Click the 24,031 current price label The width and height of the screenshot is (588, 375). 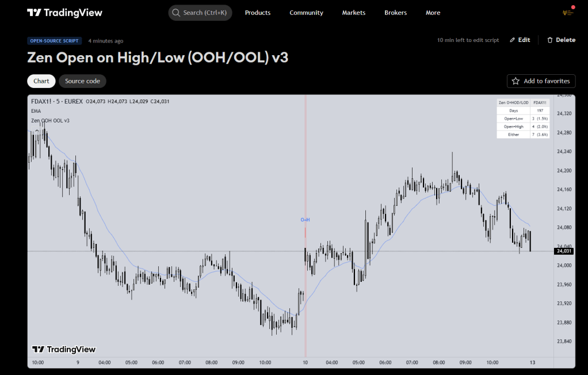(x=562, y=251)
